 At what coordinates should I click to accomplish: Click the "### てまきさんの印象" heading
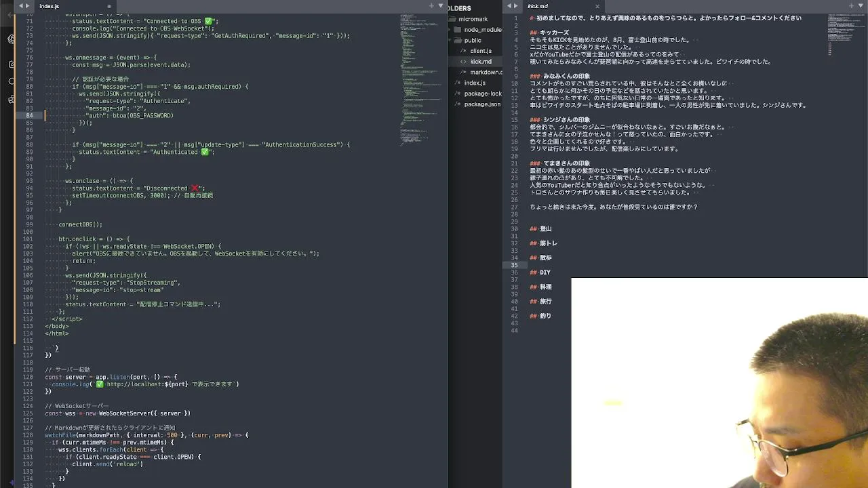559,163
